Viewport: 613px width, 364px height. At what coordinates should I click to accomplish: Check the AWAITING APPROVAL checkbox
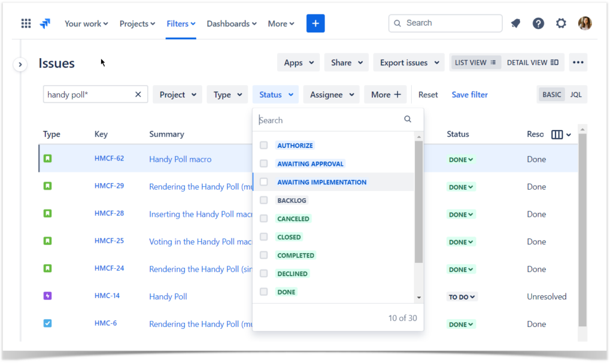pyautogui.click(x=263, y=163)
